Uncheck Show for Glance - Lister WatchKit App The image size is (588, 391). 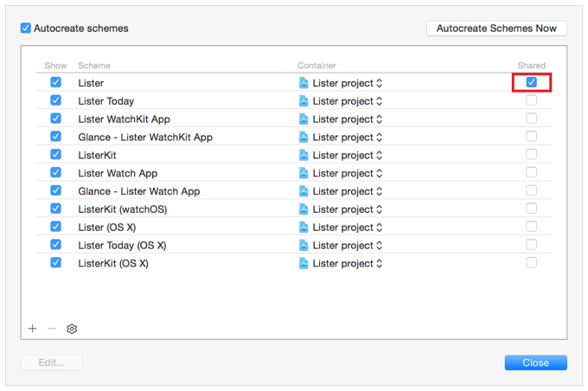[56, 136]
